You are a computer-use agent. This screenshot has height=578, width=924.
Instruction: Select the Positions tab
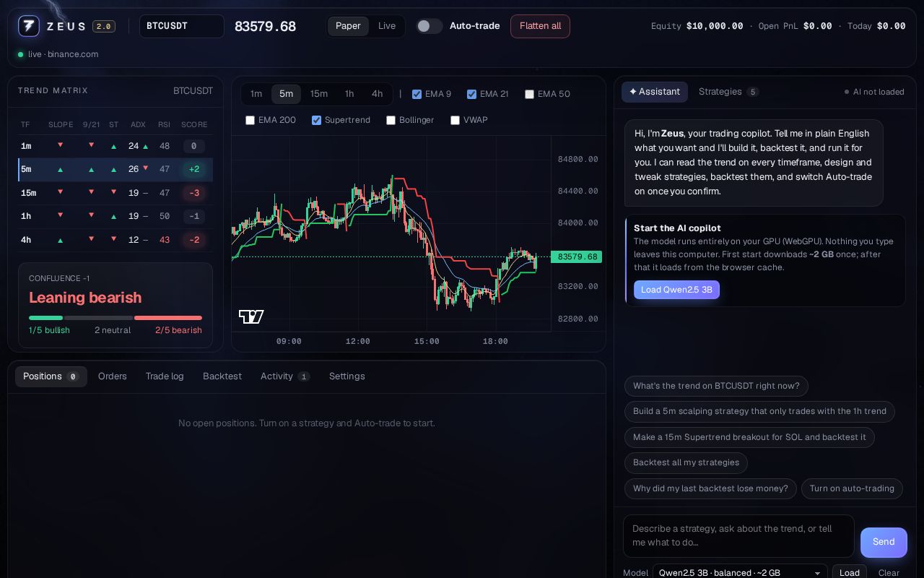51,376
